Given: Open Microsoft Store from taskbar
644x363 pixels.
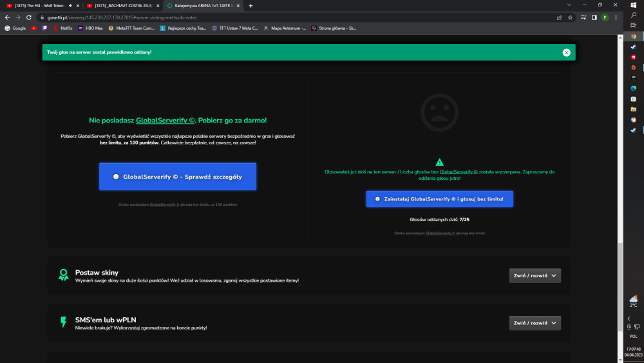Looking at the screenshot, I should pyautogui.click(x=634, y=99).
